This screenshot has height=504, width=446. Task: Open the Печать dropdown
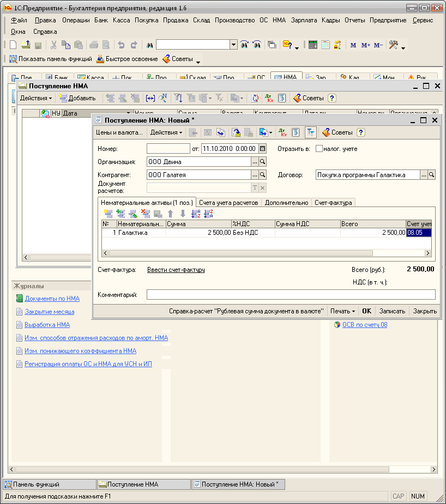[343, 311]
